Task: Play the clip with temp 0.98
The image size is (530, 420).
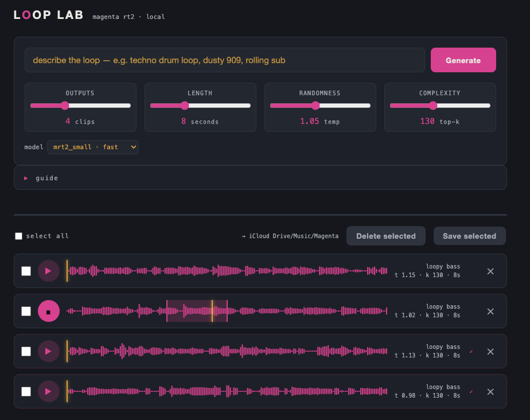Action: coord(49,391)
